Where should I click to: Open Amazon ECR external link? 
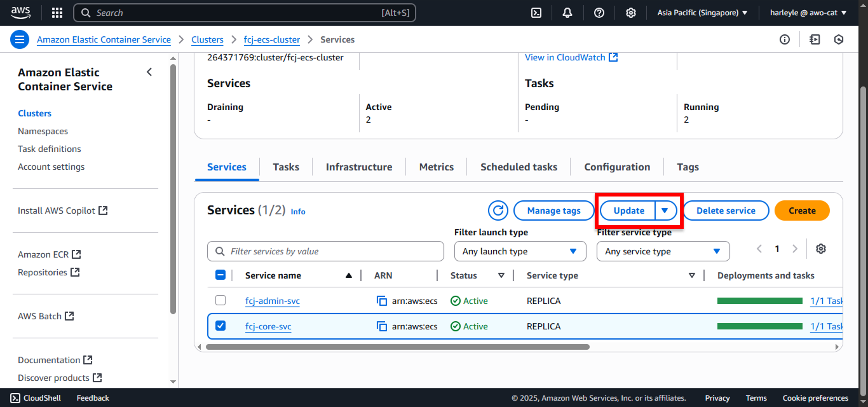50,254
